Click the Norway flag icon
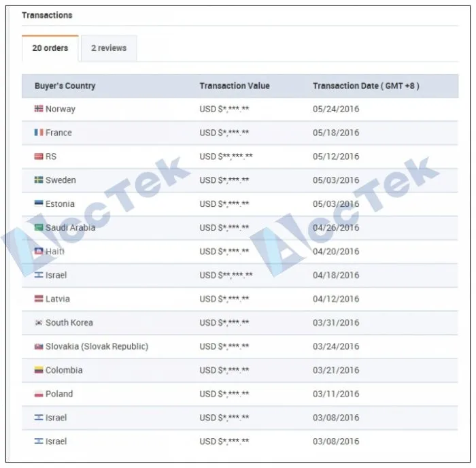The height and width of the screenshot is (468, 476). (x=39, y=109)
